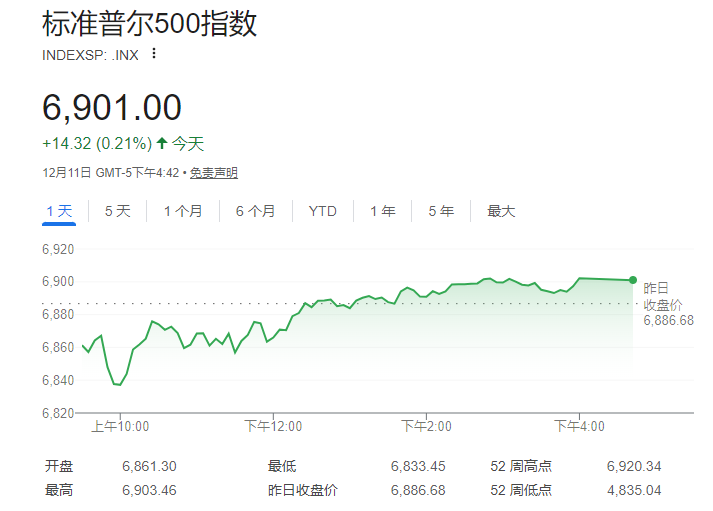Click the 12月11日 GMT-5下午4:42 timestamp

[x=110, y=173]
